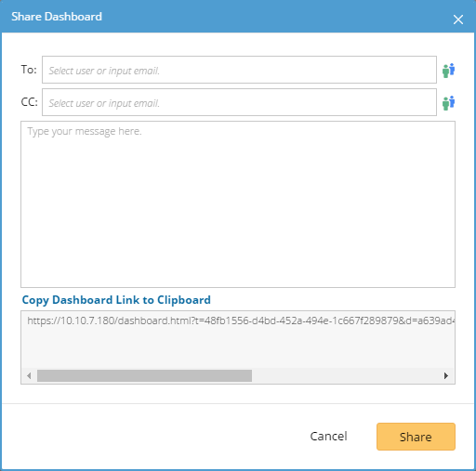Viewport: 476px width, 471px height.
Task: Select the dashboard URL text
Action: coord(241,321)
